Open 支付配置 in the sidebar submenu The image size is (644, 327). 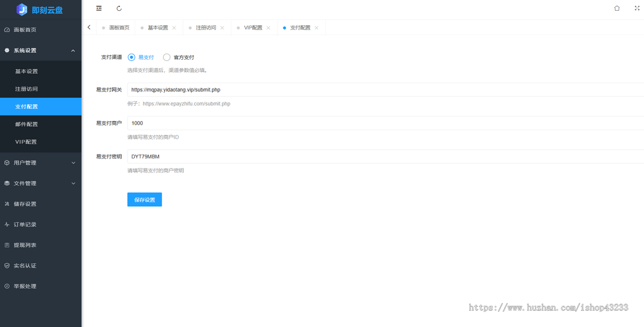41,107
